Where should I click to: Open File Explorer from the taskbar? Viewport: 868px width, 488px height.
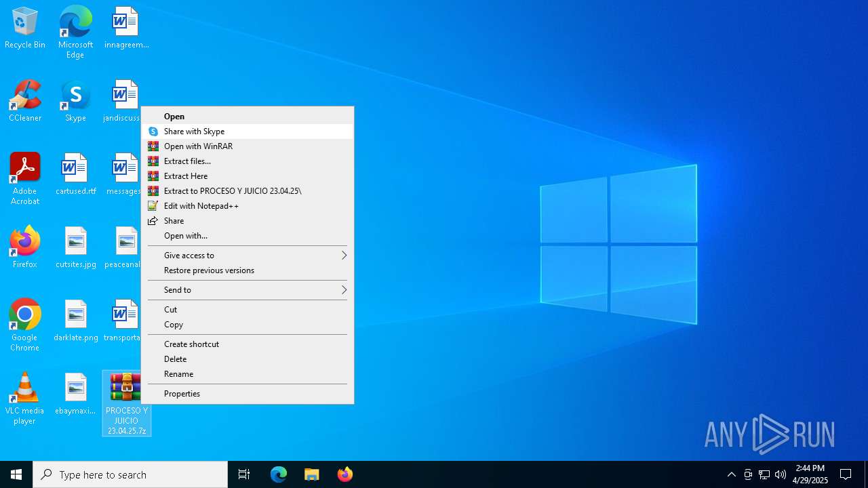coord(312,474)
